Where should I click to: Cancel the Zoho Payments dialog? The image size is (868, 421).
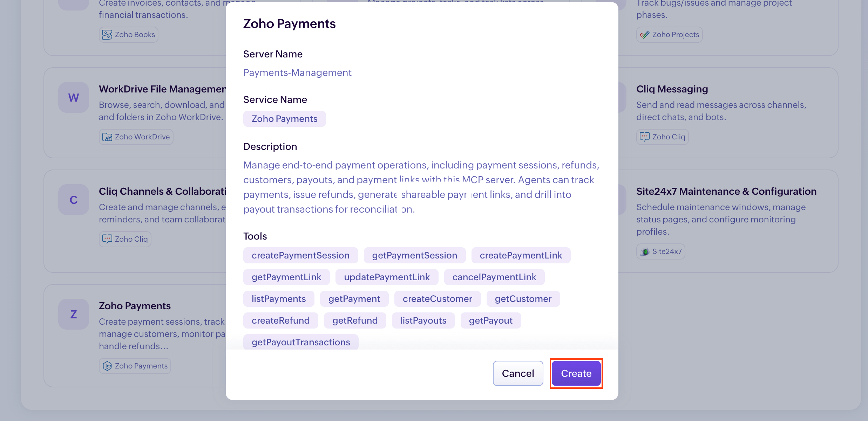518,373
